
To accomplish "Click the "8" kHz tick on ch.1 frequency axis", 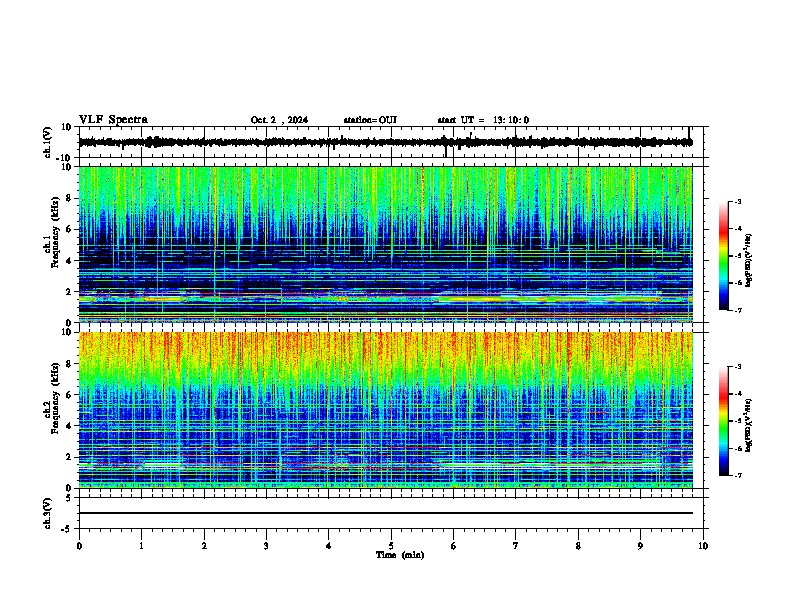I will pyautogui.click(x=69, y=198).
